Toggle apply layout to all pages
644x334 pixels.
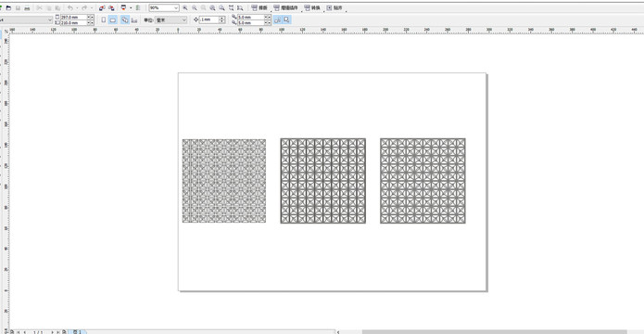(x=125, y=19)
